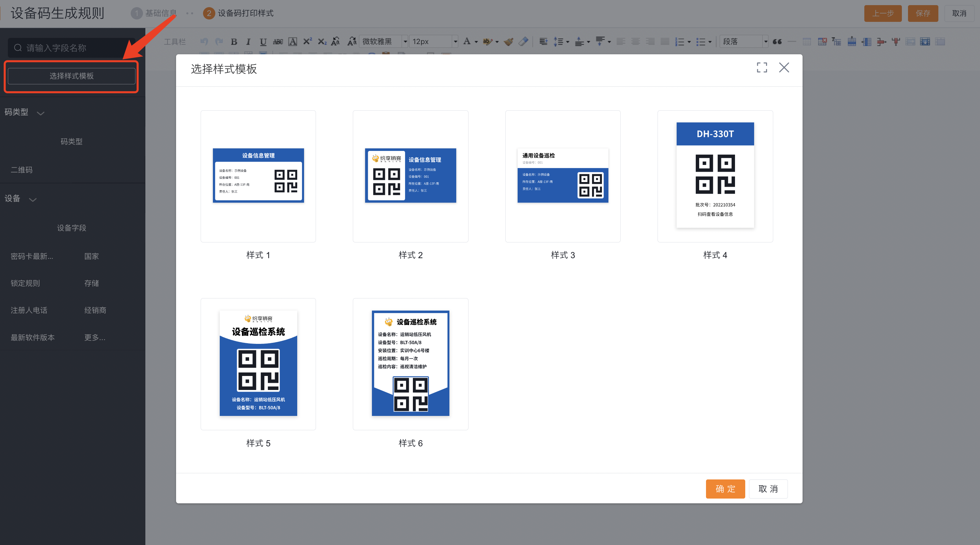Click the redo arrow in the editor toolbar
The image size is (980, 545).
coord(219,41)
